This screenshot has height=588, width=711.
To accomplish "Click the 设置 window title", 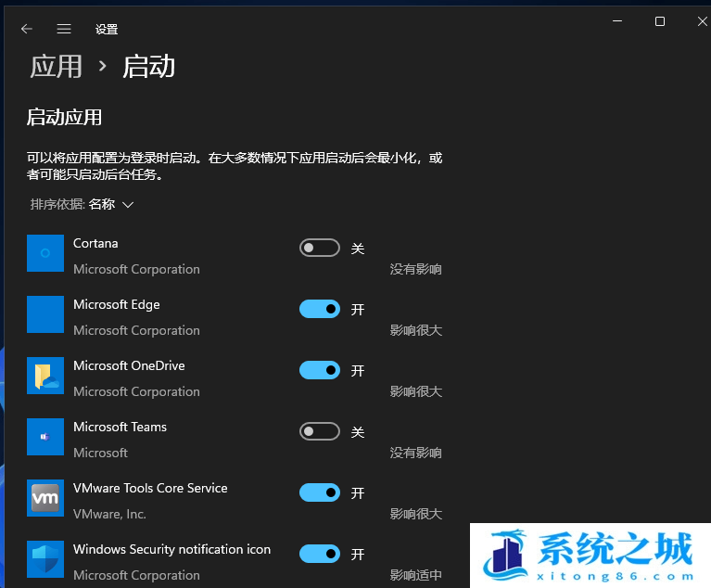I will click(107, 30).
